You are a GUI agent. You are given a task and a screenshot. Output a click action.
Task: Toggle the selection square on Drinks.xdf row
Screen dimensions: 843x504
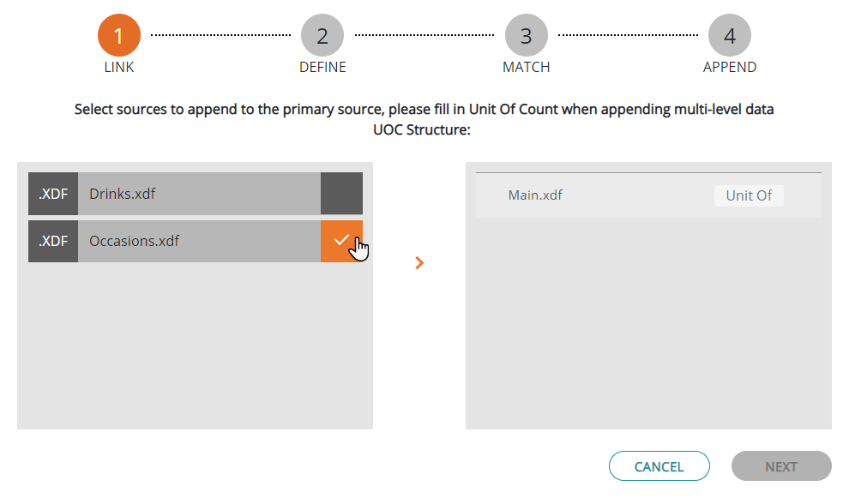click(x=340, y=193)
